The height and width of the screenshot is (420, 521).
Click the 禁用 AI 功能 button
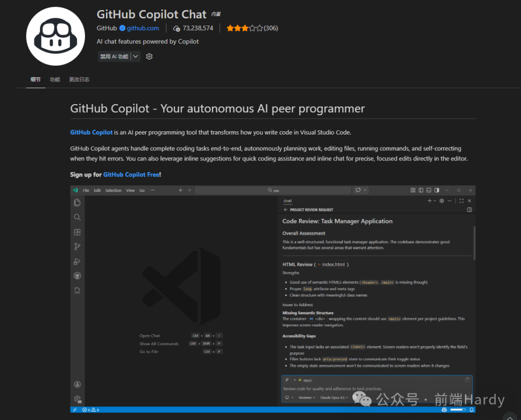[114, 56]
